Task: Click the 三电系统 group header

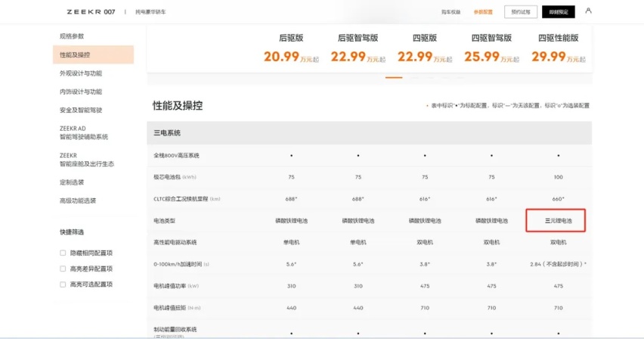Action: (369, 133)
